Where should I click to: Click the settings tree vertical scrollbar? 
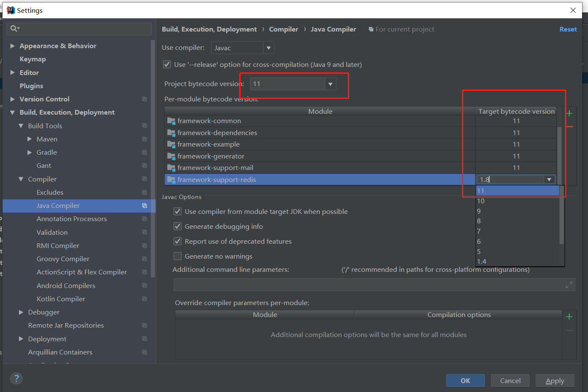[x=153, y=158]
